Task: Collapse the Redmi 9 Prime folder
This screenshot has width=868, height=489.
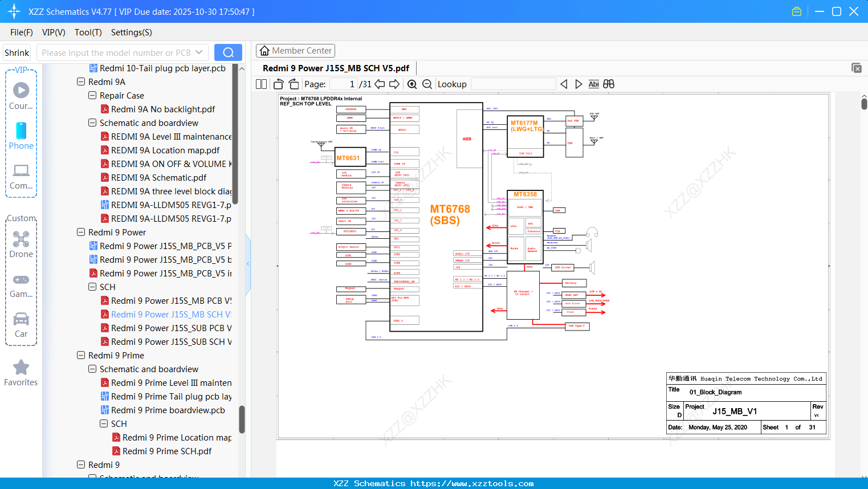Action: tap(81, 356)
